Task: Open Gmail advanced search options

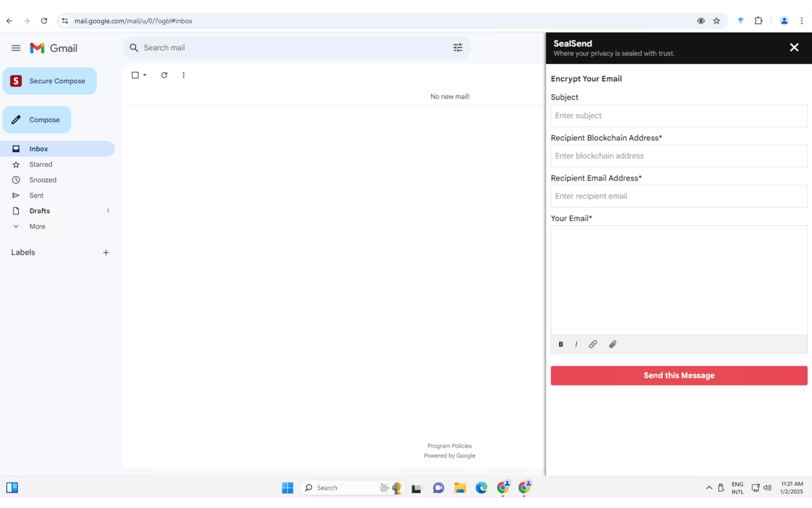Action: point(458,48)
